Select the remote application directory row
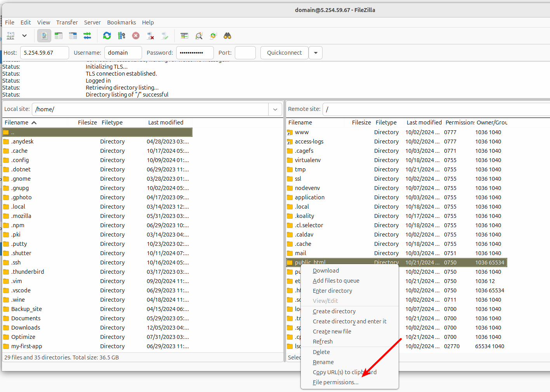Image resolution: width=550 pixels, height=392 pixels. click(x=397, y=197)
